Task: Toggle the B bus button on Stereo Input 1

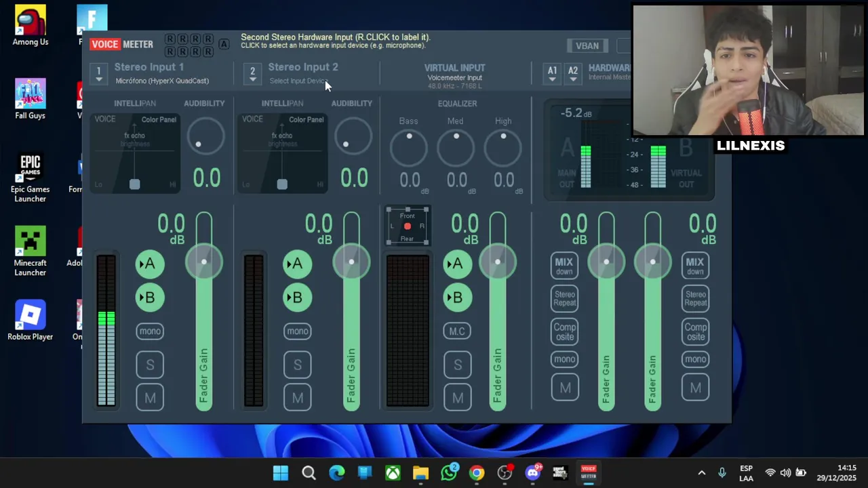Action: (x=149, y=297)
